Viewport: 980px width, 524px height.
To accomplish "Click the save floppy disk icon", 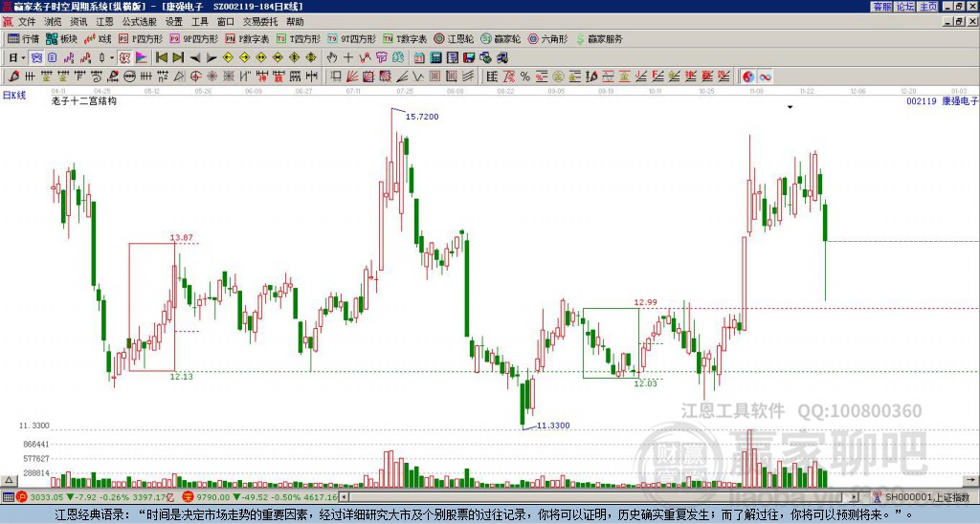I will [469, 57].
